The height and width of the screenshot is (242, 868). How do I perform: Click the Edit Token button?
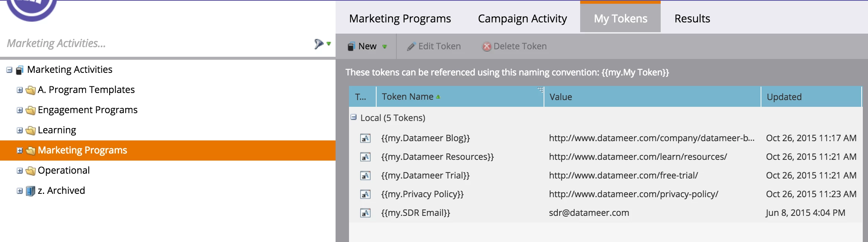(434, 46)
